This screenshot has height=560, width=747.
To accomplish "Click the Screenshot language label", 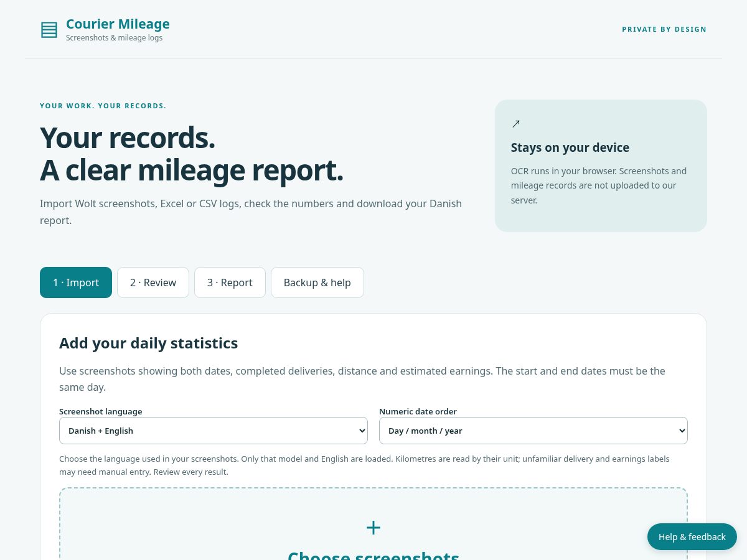I will [101, 411].
